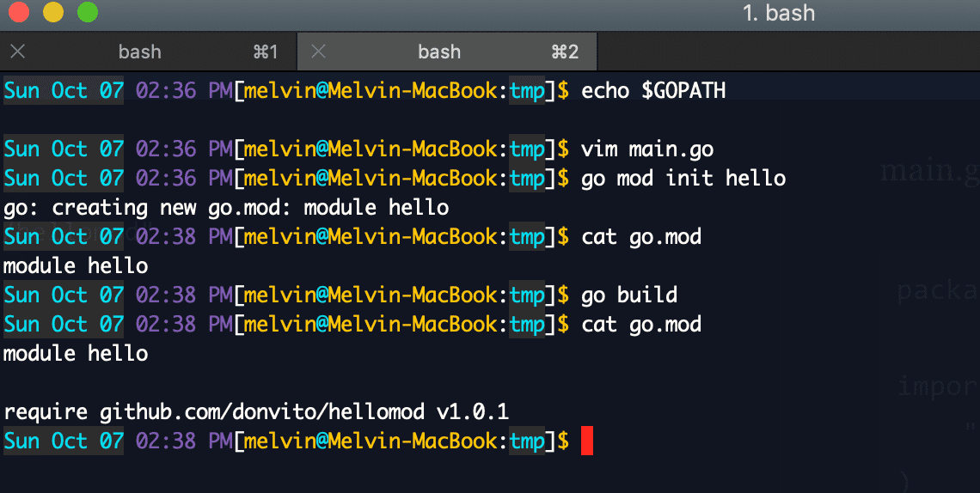980x493 pixels.
Task: Click the yellow minimize window button
Action: [x=53, y=13]
